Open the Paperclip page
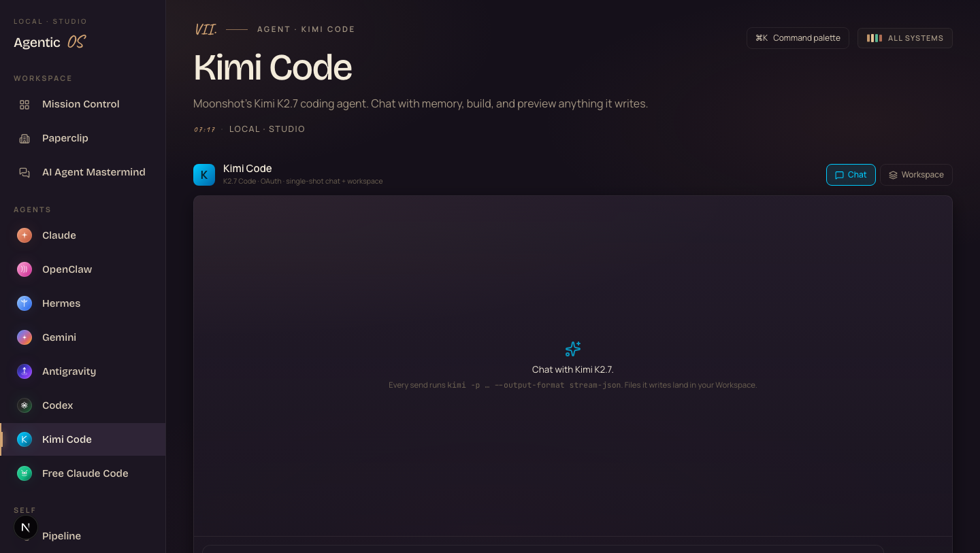 click(x=82, y=138)
